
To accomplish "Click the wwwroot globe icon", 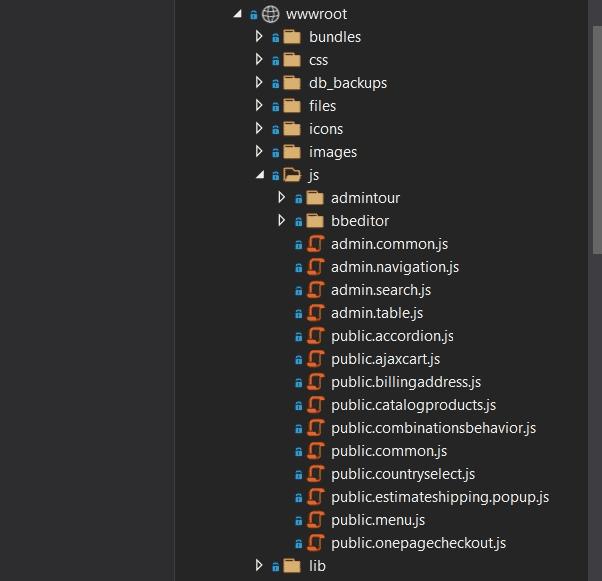I will (x=270, y=14).
